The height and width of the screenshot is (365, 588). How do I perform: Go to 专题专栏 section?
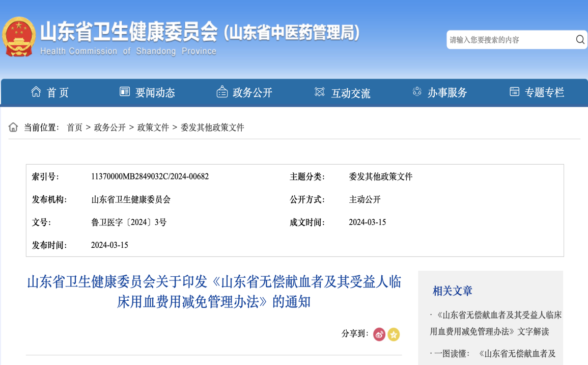[x=545, y=92]
